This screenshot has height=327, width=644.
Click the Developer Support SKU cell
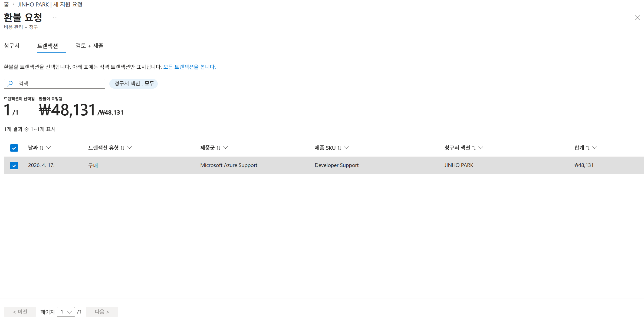pyautogui.click(x=337, y=165)
